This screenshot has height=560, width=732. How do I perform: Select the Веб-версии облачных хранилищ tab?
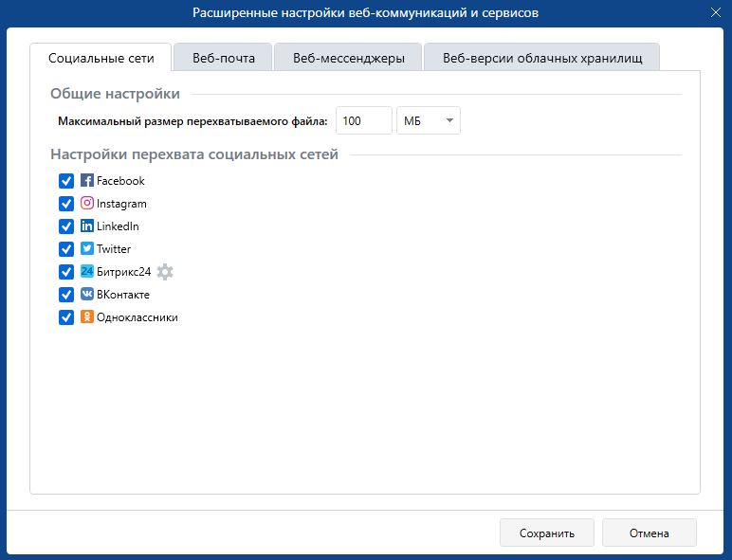click(542, 58)
